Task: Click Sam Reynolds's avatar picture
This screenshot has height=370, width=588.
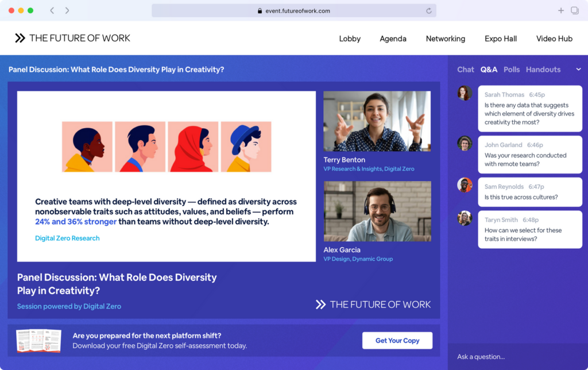Action: (464, 185)
